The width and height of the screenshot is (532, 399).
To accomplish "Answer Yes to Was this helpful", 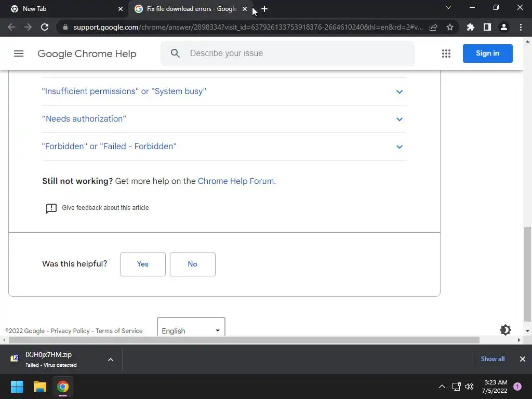I will [x=143, y=264].
